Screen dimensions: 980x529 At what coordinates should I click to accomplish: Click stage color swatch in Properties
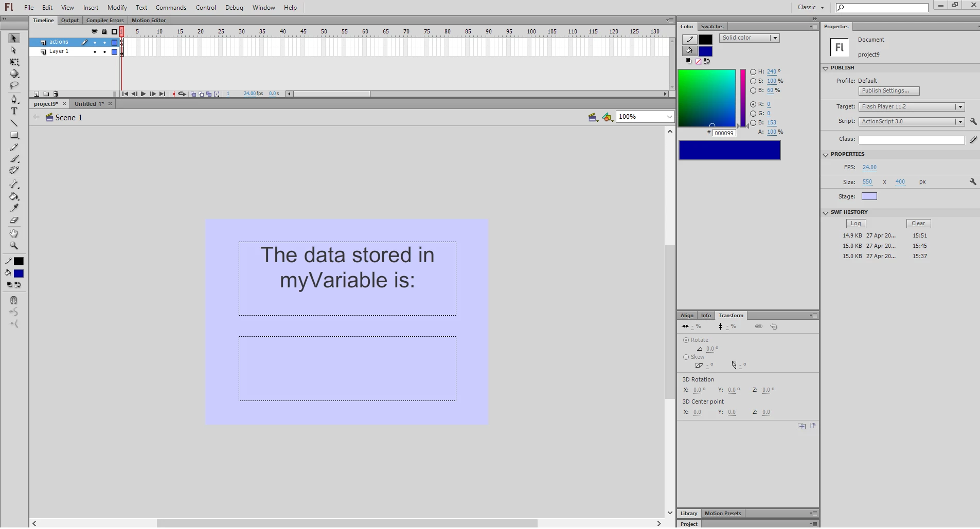click(869, 196)
